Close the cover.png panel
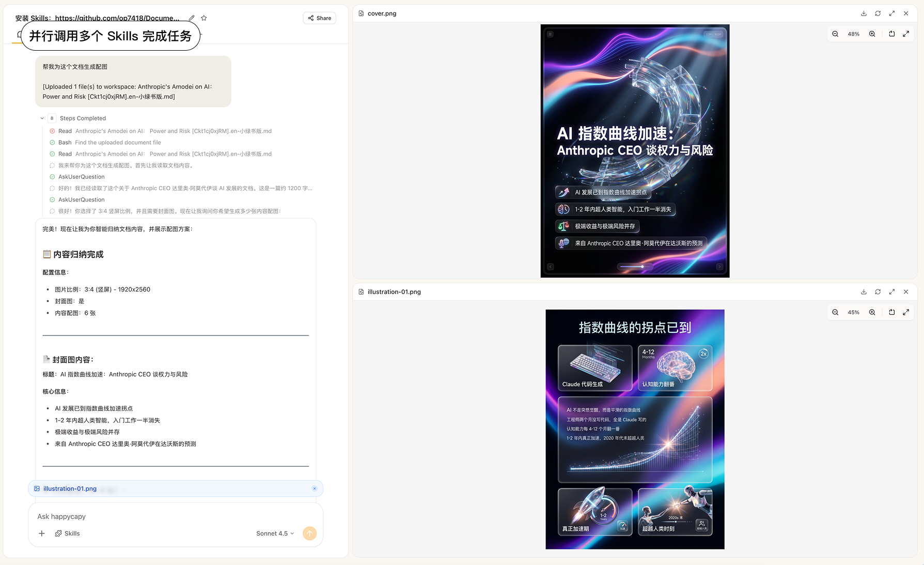Viewport: 924px width, 565px height. (x=906, y=13)
